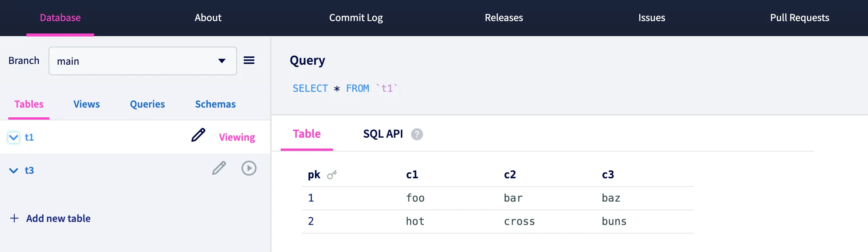
Task: Switch to the Queries tab
Action: point(147,104)
